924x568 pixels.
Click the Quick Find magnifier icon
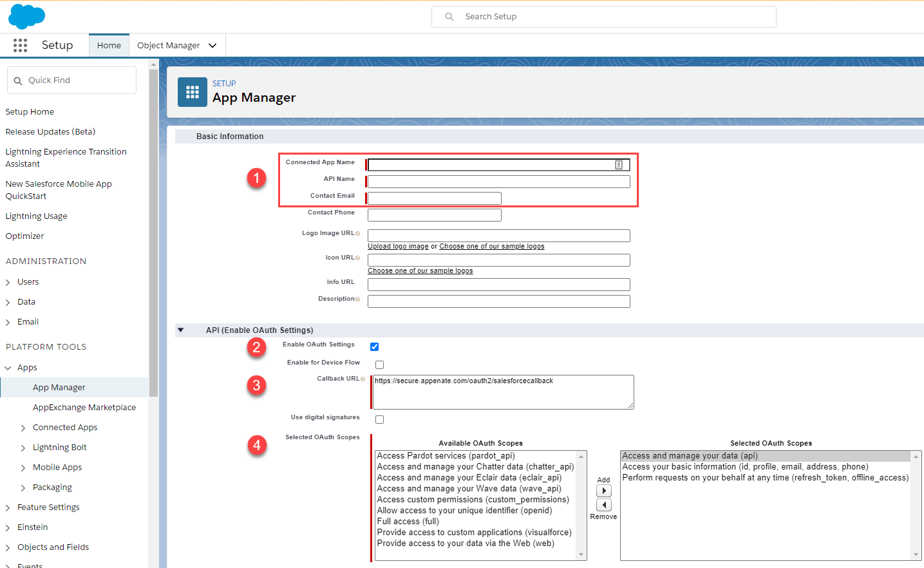pos(18,80)
